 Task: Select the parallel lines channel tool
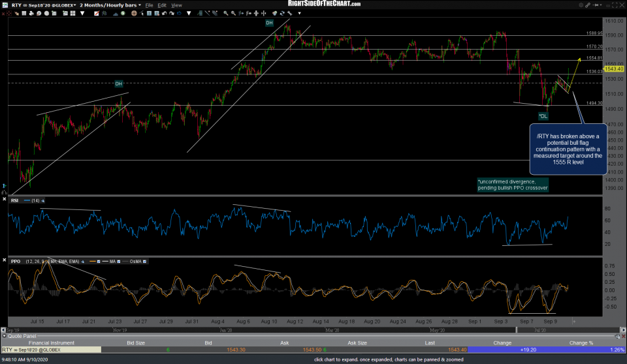(x=215, y=13)
